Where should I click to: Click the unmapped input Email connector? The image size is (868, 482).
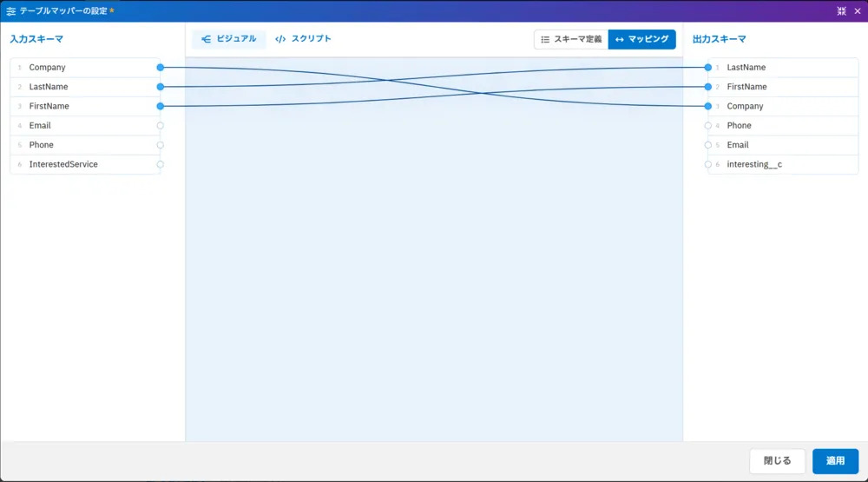161,126
